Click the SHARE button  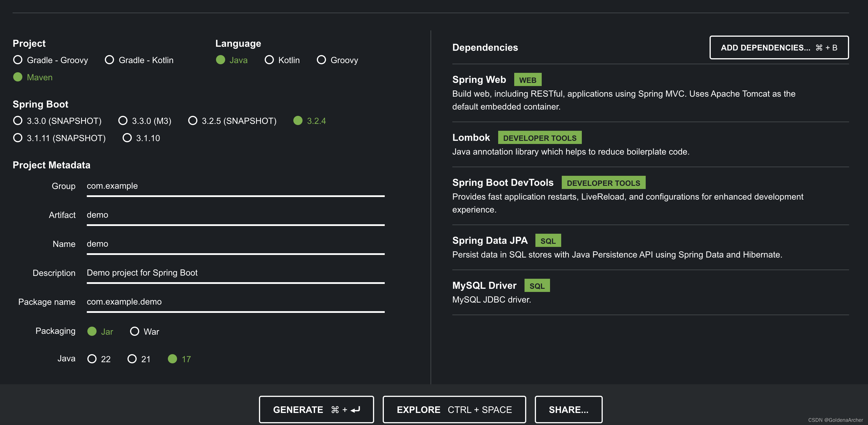pos(568,410)
